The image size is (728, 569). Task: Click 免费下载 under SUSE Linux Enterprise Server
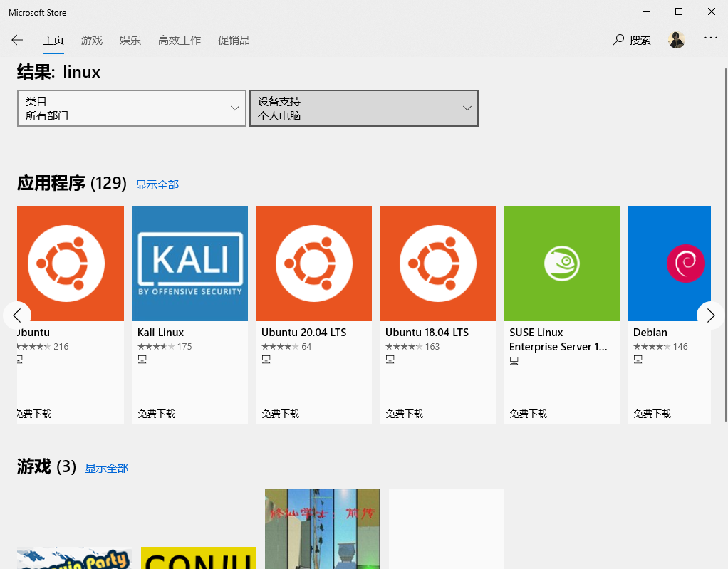pyautogui.click(x=529, y=414)
